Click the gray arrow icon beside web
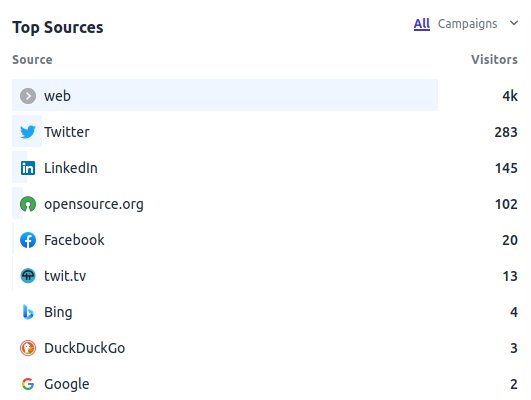This screenshot has height=400, width=531. click(x=28, y=96)
